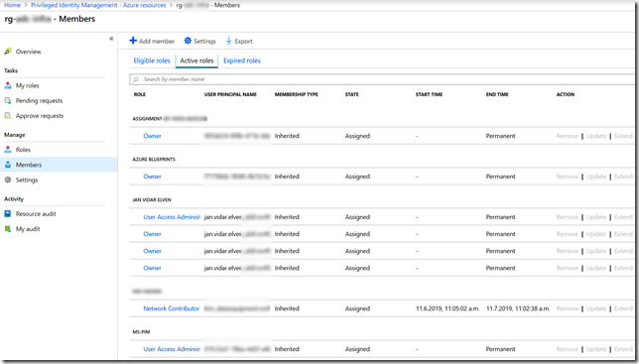Viewport: 639px width, 364px height.
Task: Select the AZURE BLUEPRINTS group heading
Action: tap(154, 160)
